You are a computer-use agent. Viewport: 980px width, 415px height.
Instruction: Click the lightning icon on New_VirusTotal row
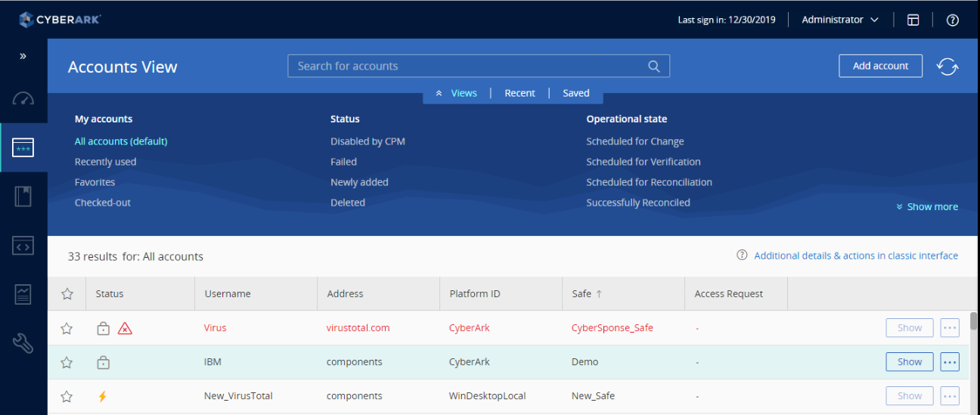[x=103, y=396]
